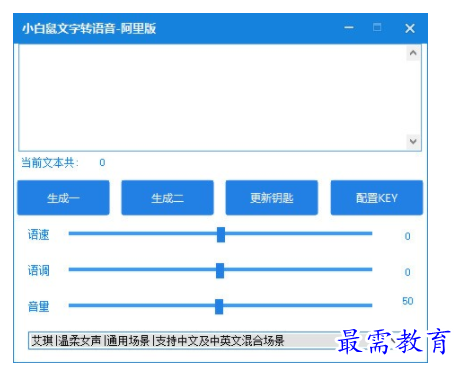Click the 音量 label
Viewport: 459px width, 373px height.
click(x=39, y=306)
